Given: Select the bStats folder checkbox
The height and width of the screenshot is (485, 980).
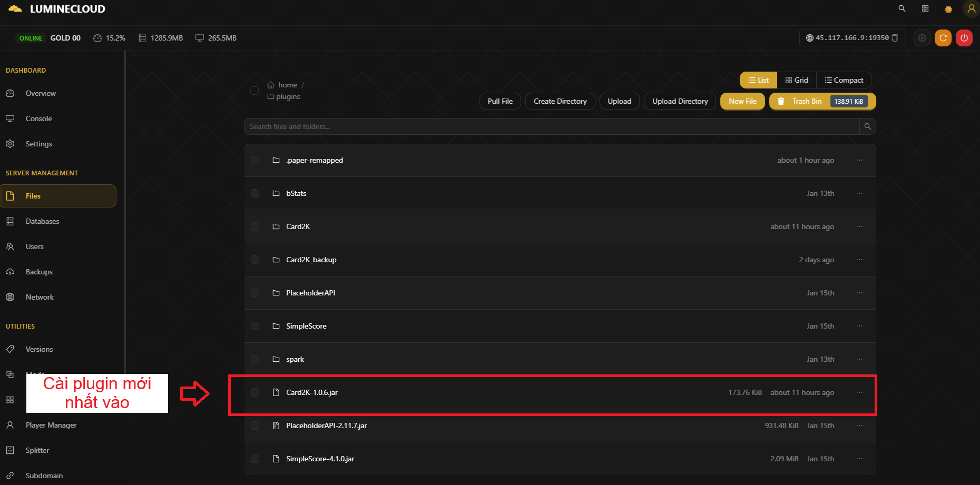Looking at the screenshot, I should coord(255,193).
